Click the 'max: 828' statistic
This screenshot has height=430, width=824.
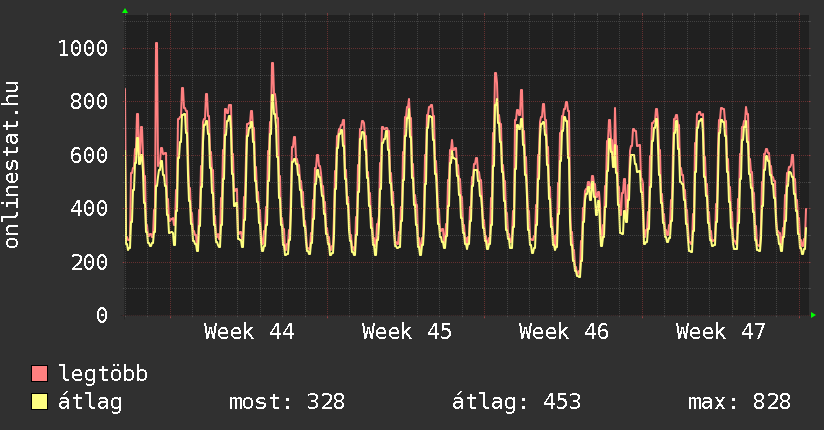739,402
